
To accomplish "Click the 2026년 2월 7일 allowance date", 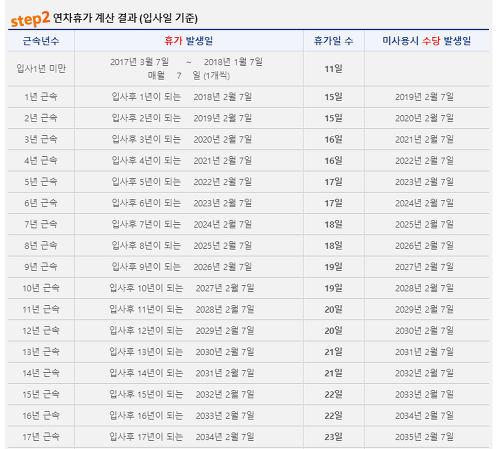I will (424, 246).
